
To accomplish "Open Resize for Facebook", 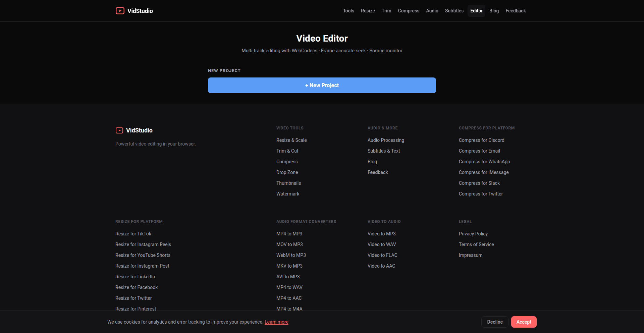I will tap(137, 287).
